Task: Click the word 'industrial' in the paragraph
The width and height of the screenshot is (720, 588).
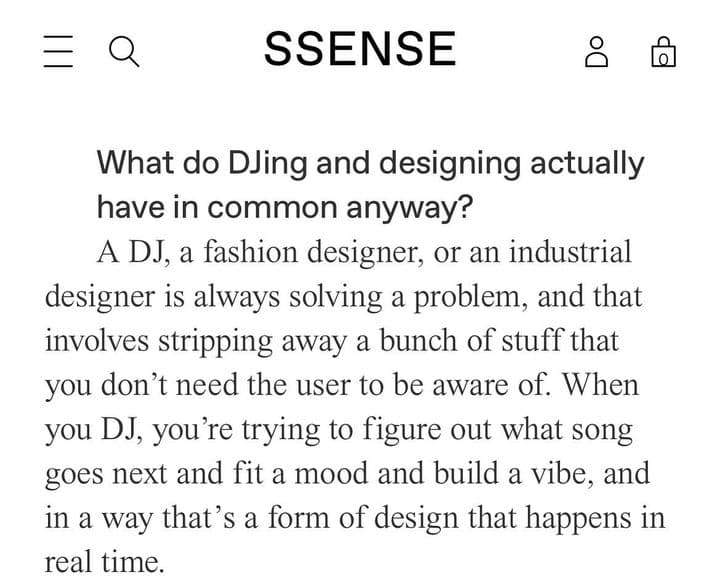Action: point(570,252)
